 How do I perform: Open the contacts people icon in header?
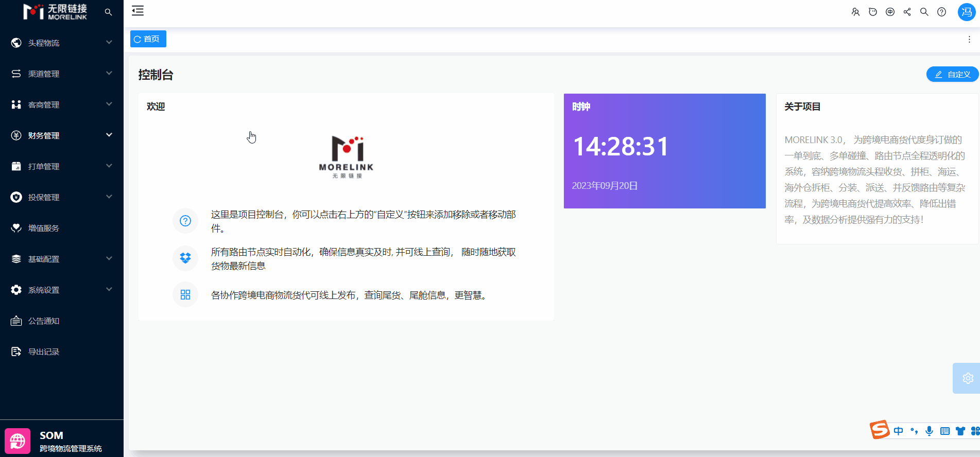(x=855, y=12)
